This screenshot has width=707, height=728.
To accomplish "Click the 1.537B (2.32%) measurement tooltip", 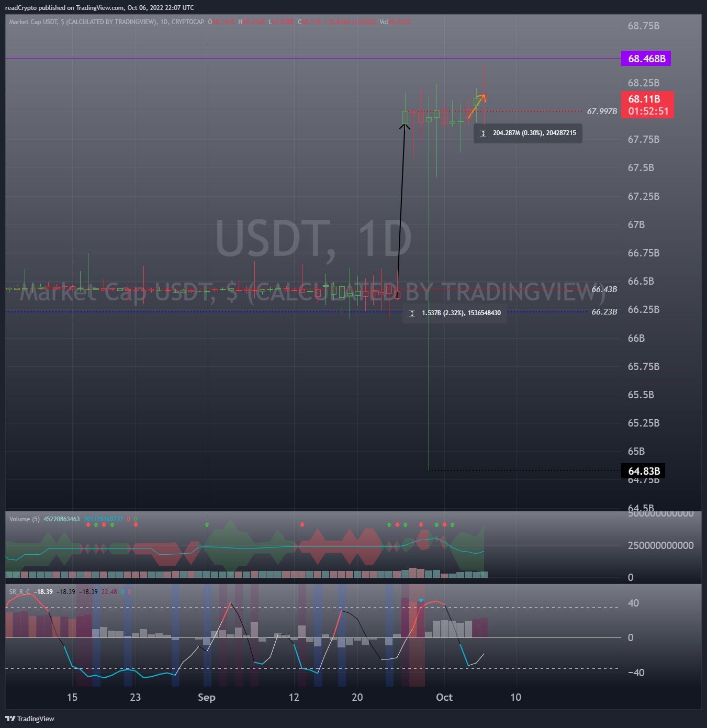I will click(x=455, y=313).
